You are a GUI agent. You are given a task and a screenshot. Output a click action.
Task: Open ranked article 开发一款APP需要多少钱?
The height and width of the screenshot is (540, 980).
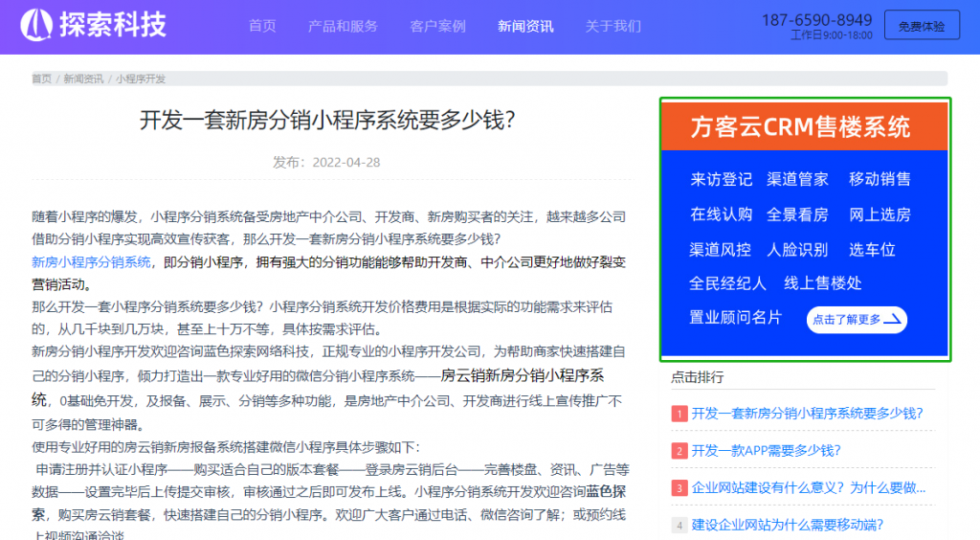[x=767, y=451]
